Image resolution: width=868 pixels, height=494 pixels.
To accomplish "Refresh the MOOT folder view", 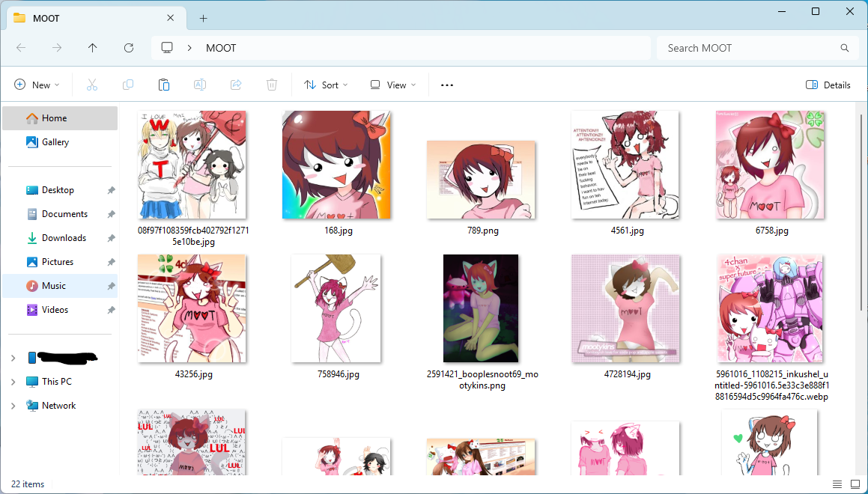I will click(128, 48).
